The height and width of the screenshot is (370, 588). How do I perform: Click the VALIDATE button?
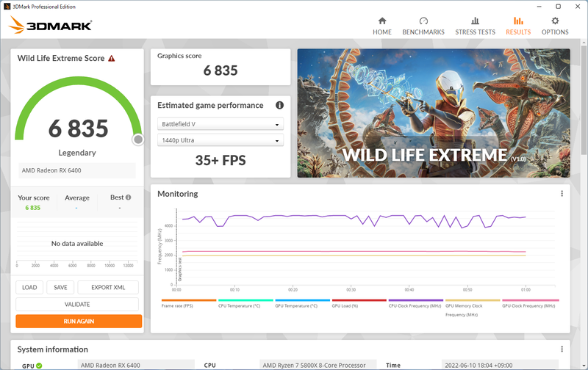(77, 304)
